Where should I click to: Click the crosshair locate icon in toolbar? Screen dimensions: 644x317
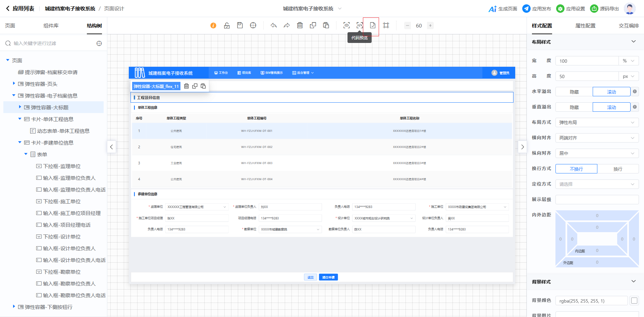point(253,25)
